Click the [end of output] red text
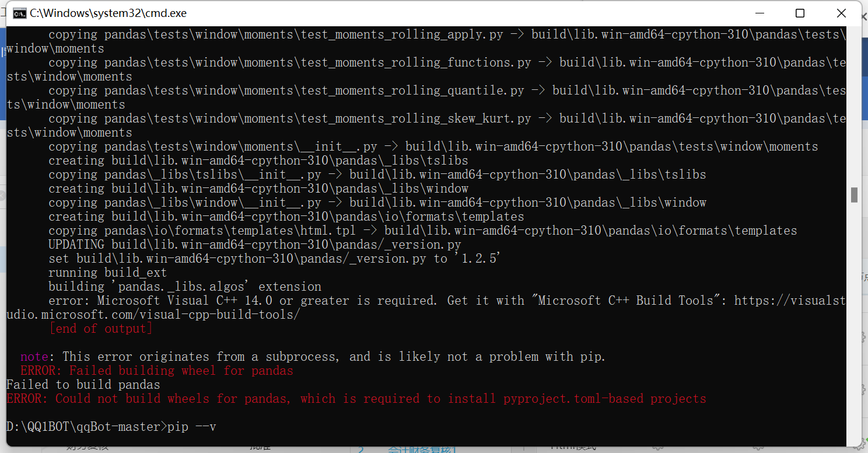This screenshot has height=453, width=868. click(x=101, y=328)
